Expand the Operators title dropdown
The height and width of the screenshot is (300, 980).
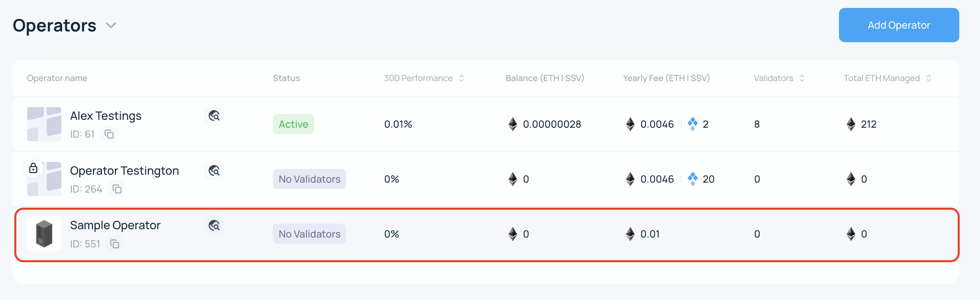111,25
